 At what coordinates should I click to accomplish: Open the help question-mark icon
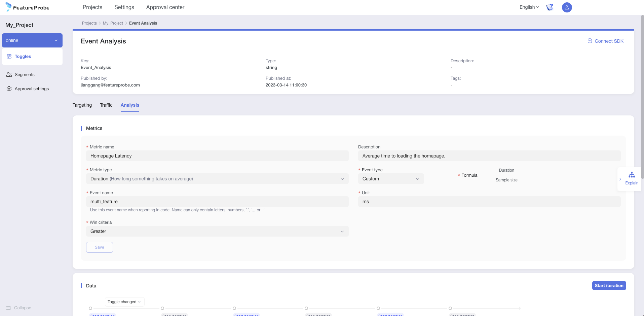[x=550, y=7]
